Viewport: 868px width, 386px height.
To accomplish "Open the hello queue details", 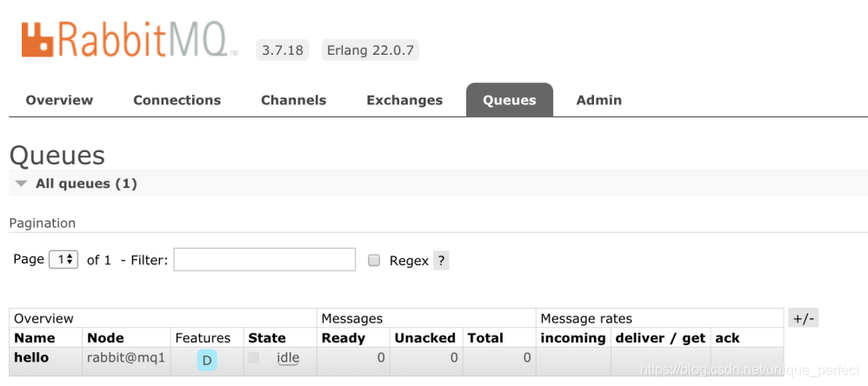I will pos(31,357).
